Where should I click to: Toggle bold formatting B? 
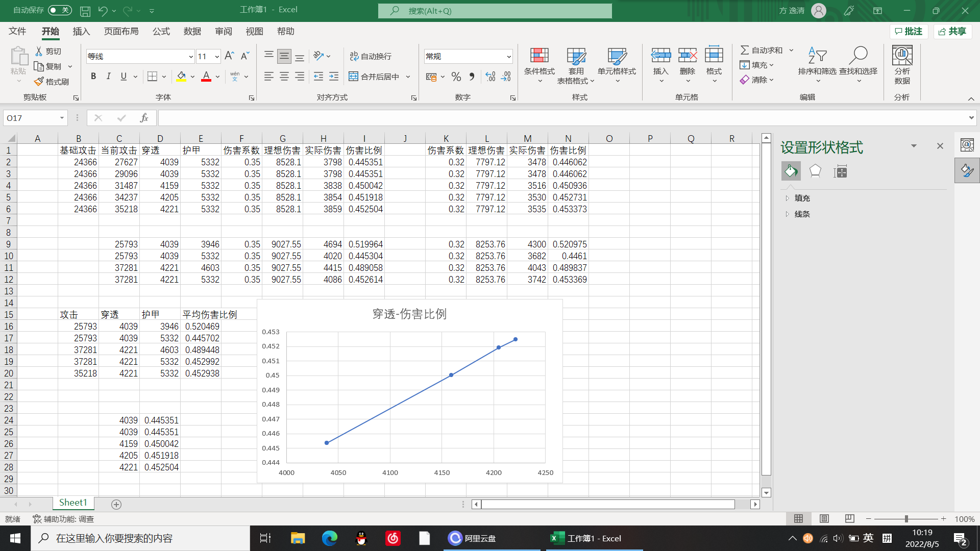tap(93, 77)
